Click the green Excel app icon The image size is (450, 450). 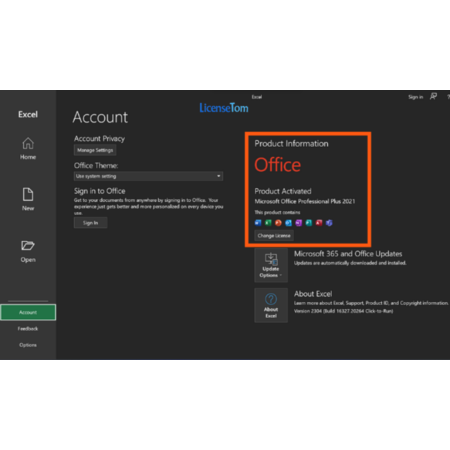268,223
